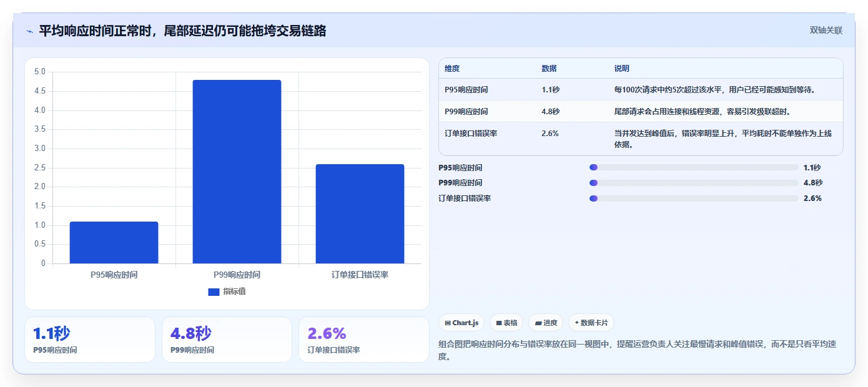Click the 订单接口错误率 progress bar
Viewport: 868px width, 387px height.
[x=694, y=198]
